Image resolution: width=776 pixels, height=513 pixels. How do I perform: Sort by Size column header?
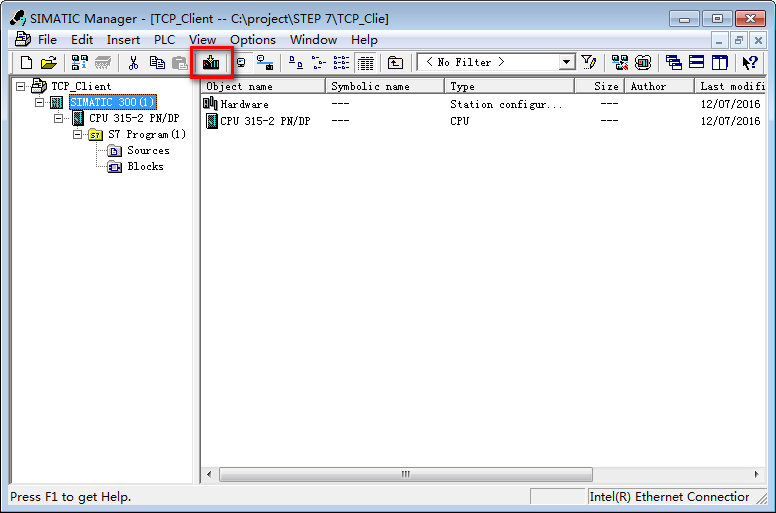tap(600, 86)
